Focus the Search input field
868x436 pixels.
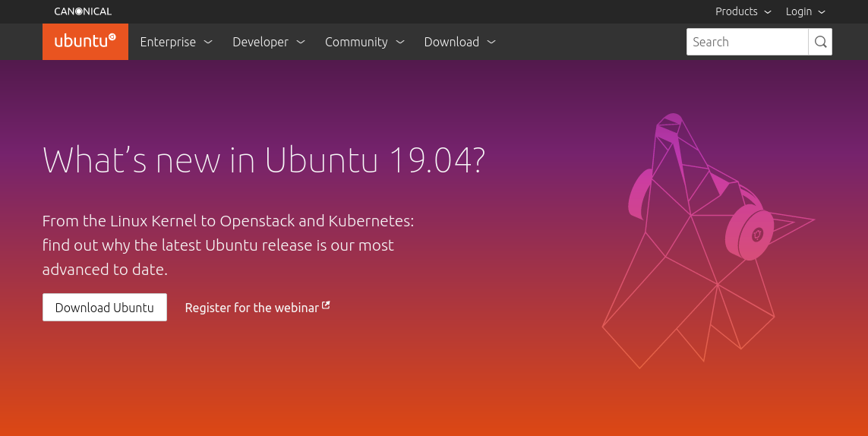click(x=747, y=42)
